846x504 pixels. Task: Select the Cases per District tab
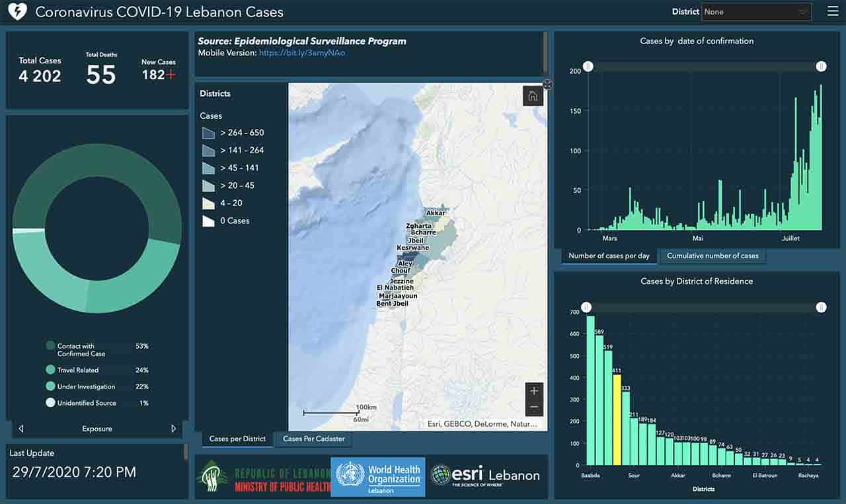[x=237, y=439]
